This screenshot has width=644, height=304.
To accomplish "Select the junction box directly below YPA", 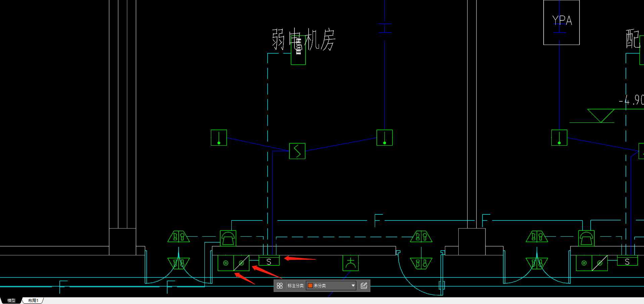I will coord(559,138).
